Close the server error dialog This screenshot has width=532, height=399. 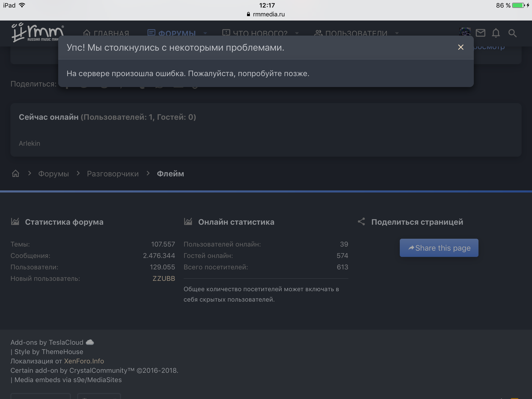click(x=461, y=47)
